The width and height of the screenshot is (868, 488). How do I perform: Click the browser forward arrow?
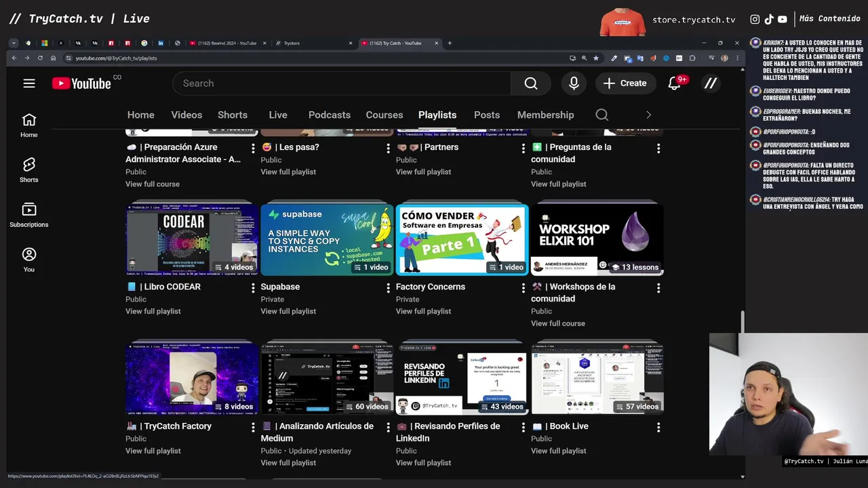27,58
